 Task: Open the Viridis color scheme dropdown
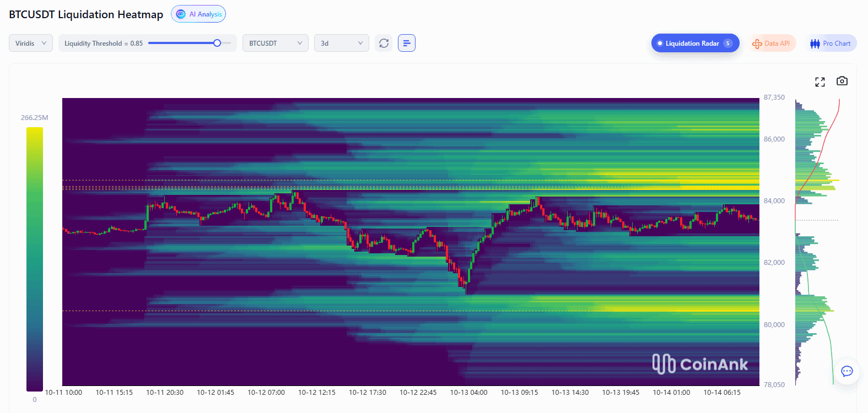coord(31,43)
